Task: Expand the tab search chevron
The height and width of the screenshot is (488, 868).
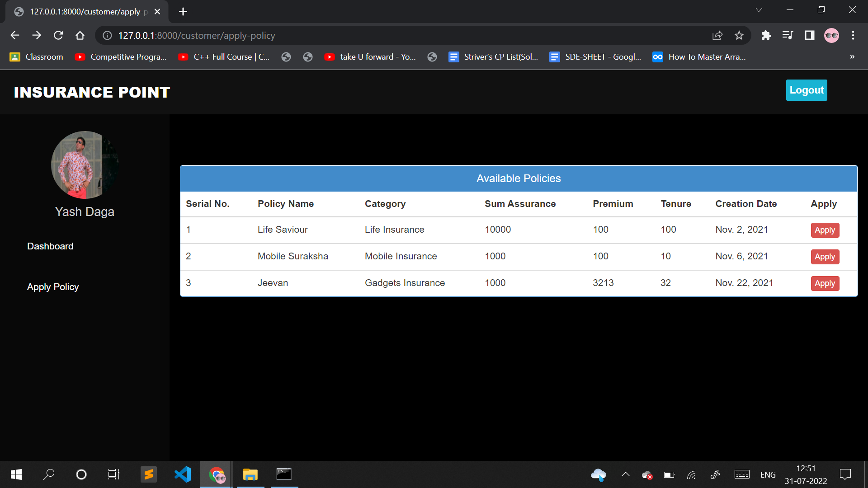Action: [759, 10]
